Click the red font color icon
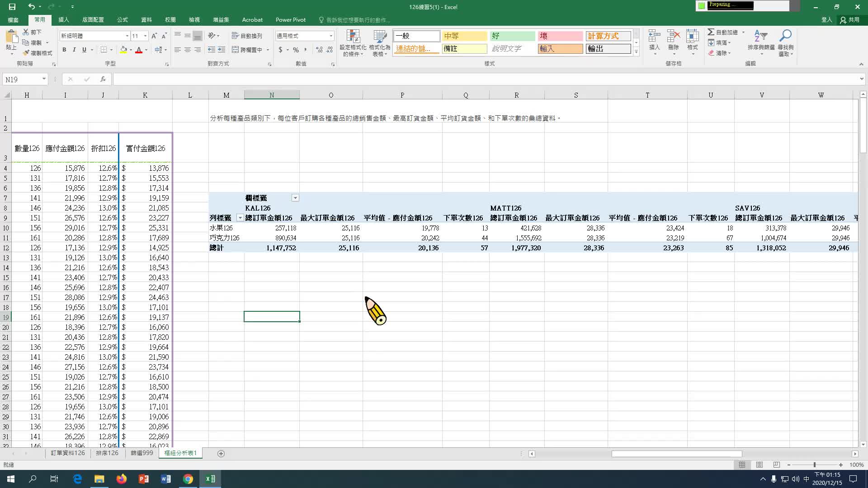This screenshot has height=488, width=868. click(139, 50)
